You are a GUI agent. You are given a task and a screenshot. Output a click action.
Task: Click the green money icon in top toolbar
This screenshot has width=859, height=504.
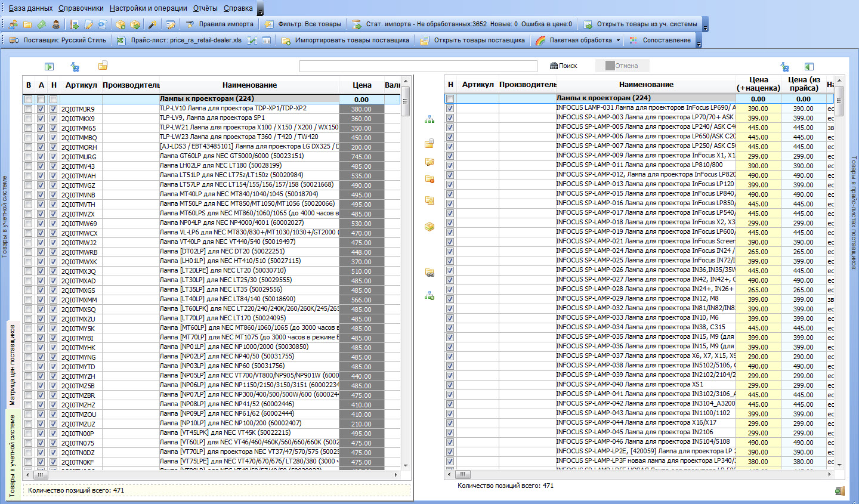pos(41,24)
